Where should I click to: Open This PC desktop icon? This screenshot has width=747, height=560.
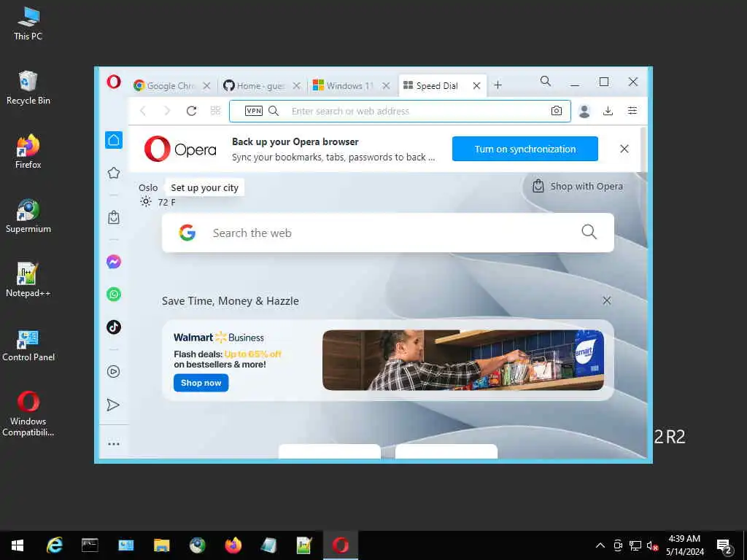coord(28,23)
